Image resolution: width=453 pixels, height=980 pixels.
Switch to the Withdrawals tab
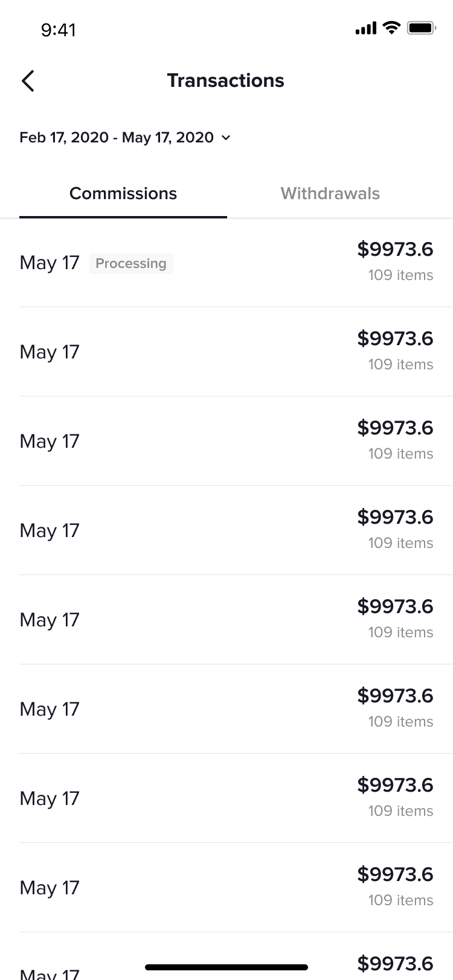pos(330,194)
